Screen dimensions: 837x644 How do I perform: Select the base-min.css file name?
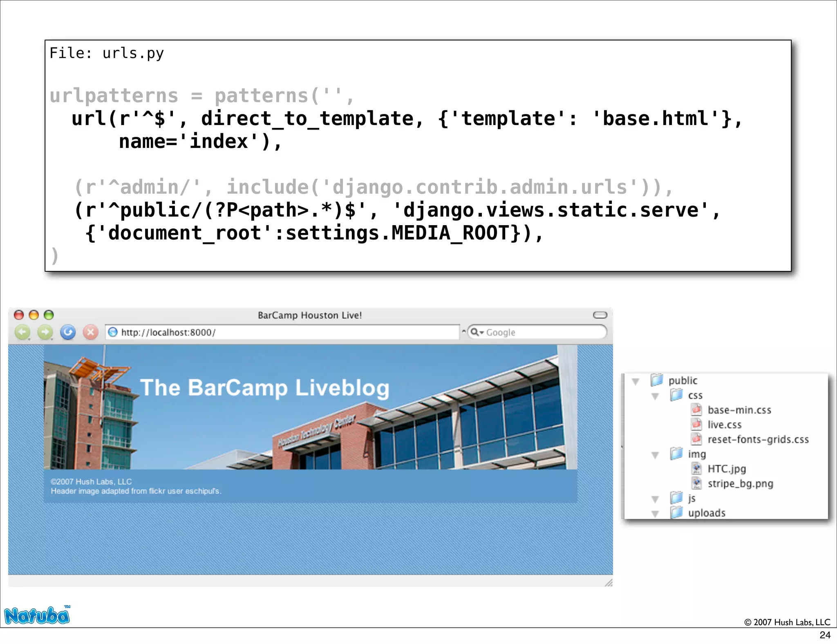pyautogui.click(x=739, y=410)
